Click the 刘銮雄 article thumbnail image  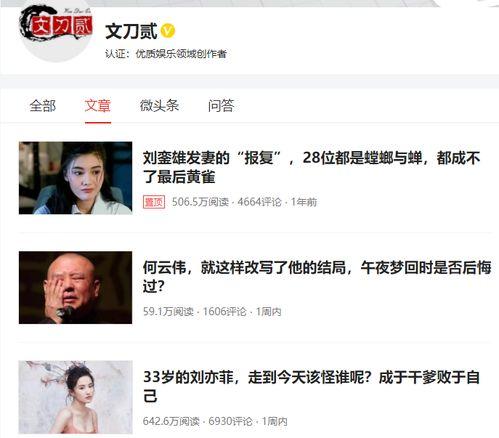pyautogui.click(x=76, y=178)
